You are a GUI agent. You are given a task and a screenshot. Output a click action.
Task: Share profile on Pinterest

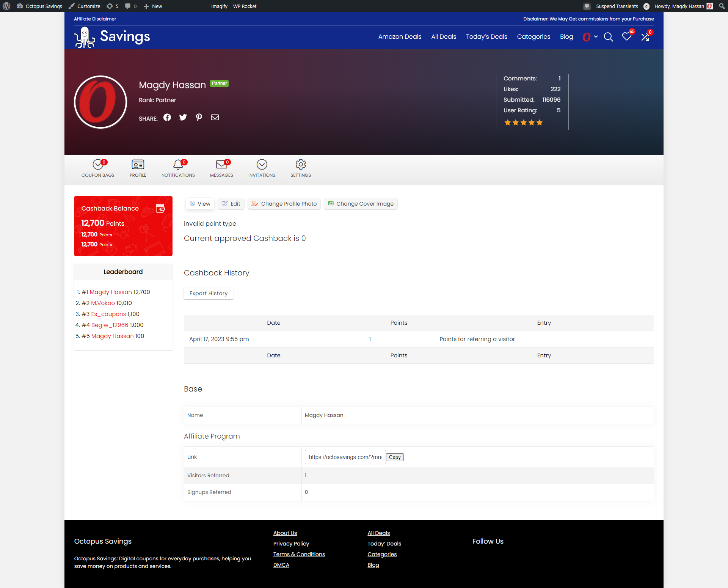tap(199, 117)
